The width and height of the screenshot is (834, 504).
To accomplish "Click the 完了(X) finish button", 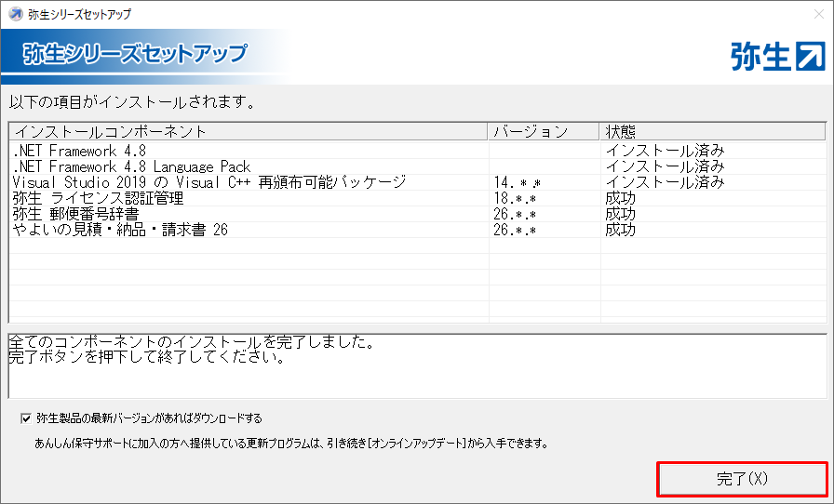I will 742,479.
